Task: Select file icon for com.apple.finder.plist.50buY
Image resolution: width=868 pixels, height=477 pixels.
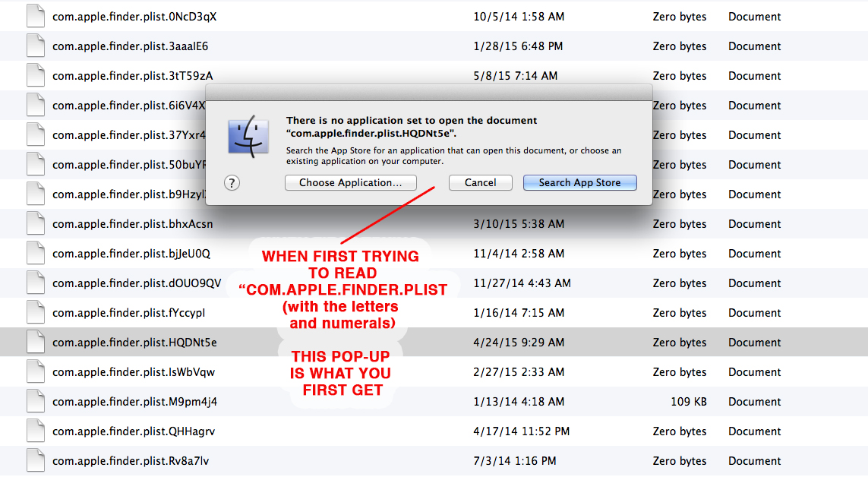Action: 36,164
